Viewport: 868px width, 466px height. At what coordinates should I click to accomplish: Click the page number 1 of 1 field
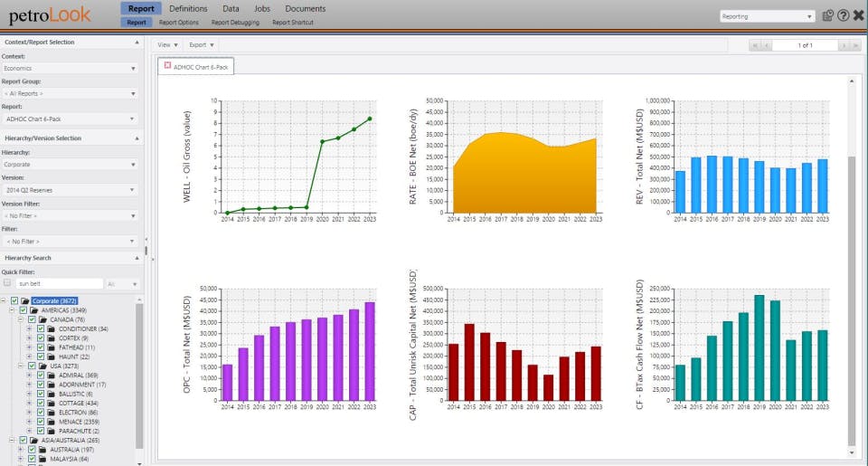point(805,45)
